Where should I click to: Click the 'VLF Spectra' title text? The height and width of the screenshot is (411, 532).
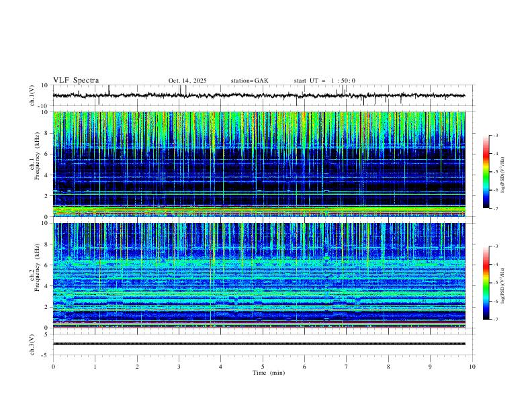76,81
